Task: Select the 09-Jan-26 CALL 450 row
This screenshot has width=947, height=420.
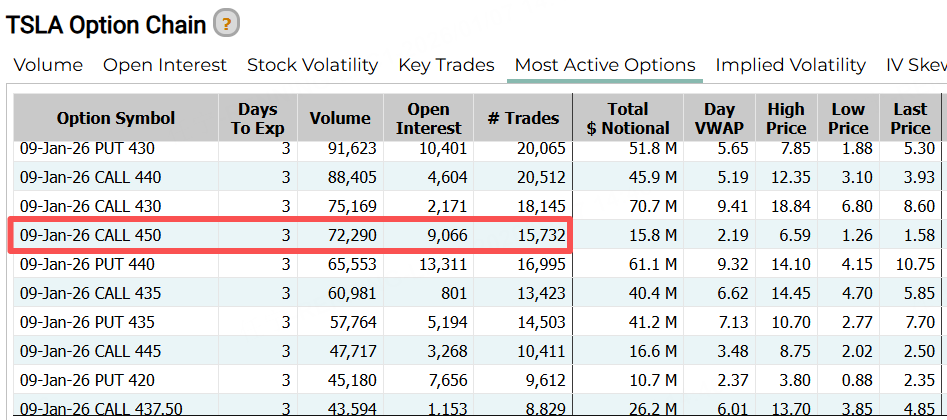Action: point(90,236)
